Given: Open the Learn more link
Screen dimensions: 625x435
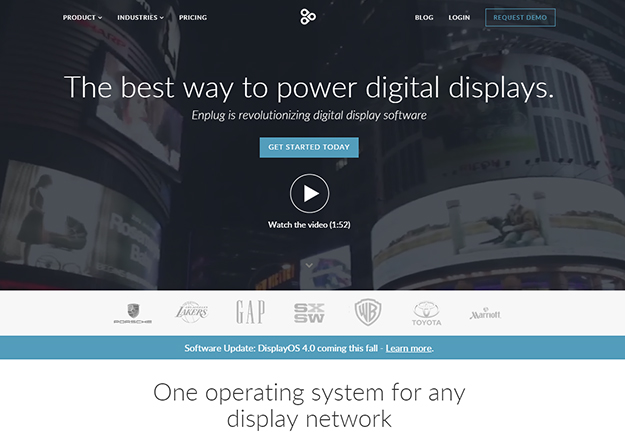Looking at the screenshot, I should pyautogui.click(x=408, y=348).
